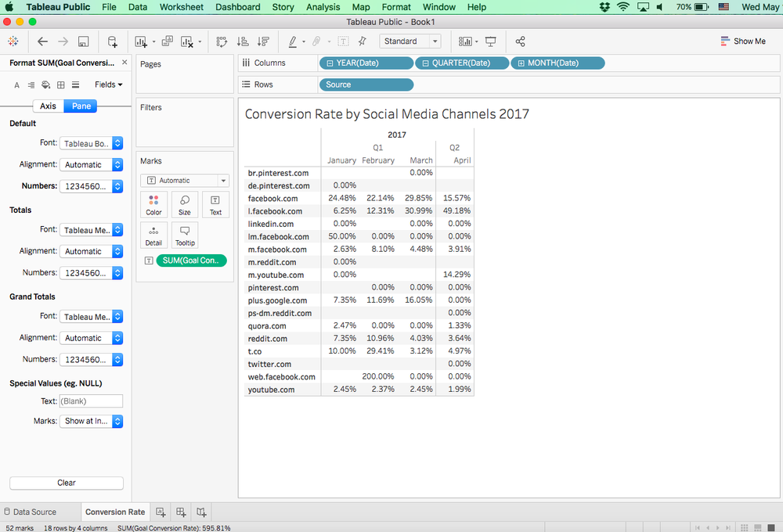The height and width of the screenshot is (532, 783).
Task: Open alignment formatting icon in Format pane
Action: coord(31,84)
